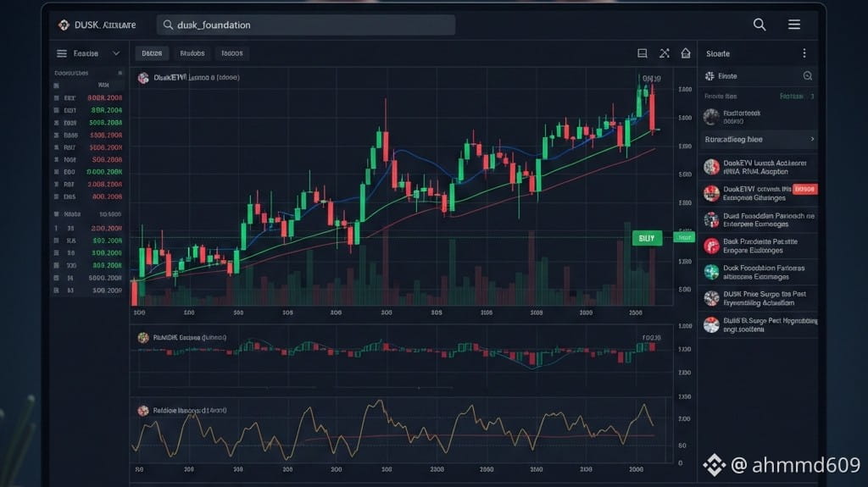The height and width of the screenshot is (487, 868).
Task: Click avatar of DUSK Price Surge item
Action: [x=711, y=298]
